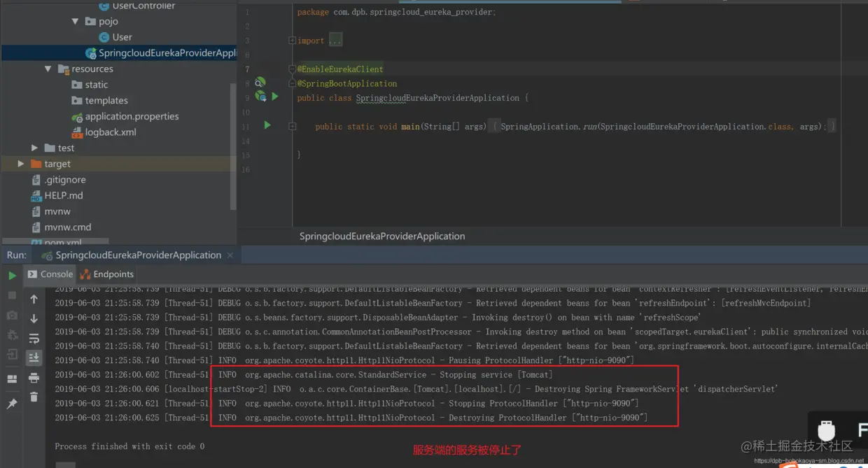Open pom.xml file
Screen dimensions: 868x468
63,243
